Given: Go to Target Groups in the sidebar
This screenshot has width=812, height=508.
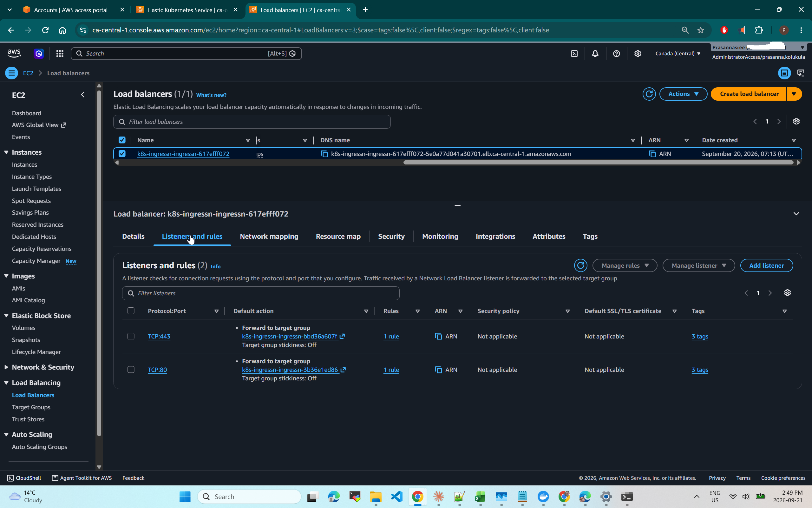Looking at the screenshot, I should (x=31, y=407).
